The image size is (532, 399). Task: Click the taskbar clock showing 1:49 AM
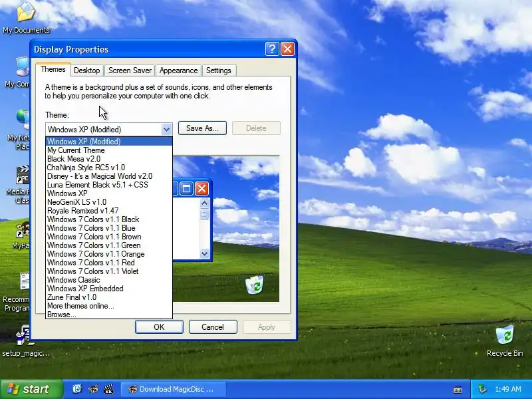[508, 389]
